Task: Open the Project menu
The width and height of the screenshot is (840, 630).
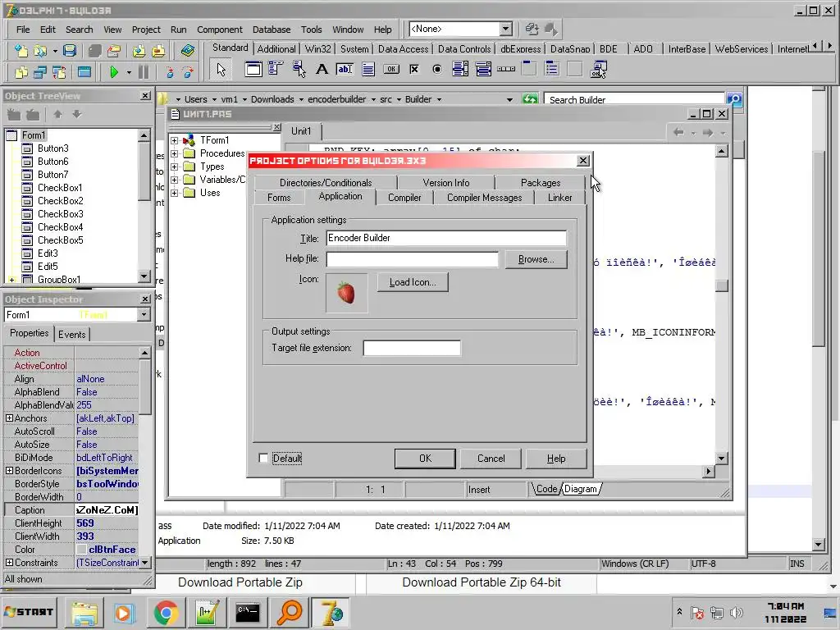Action: pos(146,30)
